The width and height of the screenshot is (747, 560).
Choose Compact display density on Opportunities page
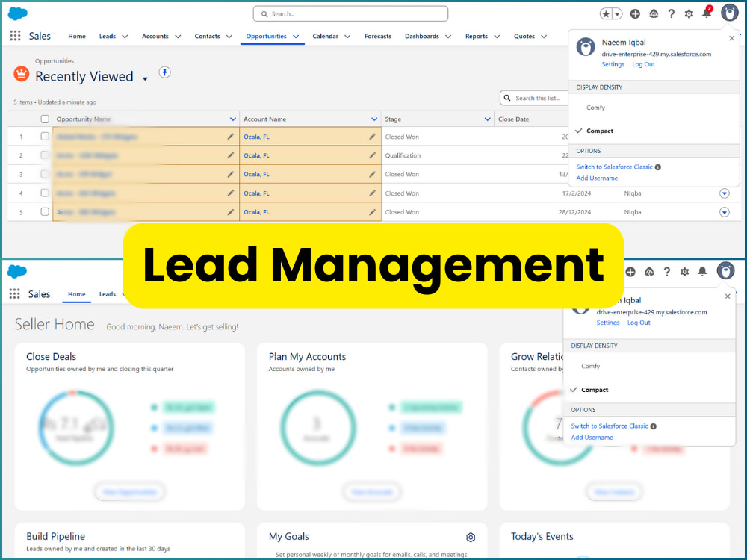600,131
